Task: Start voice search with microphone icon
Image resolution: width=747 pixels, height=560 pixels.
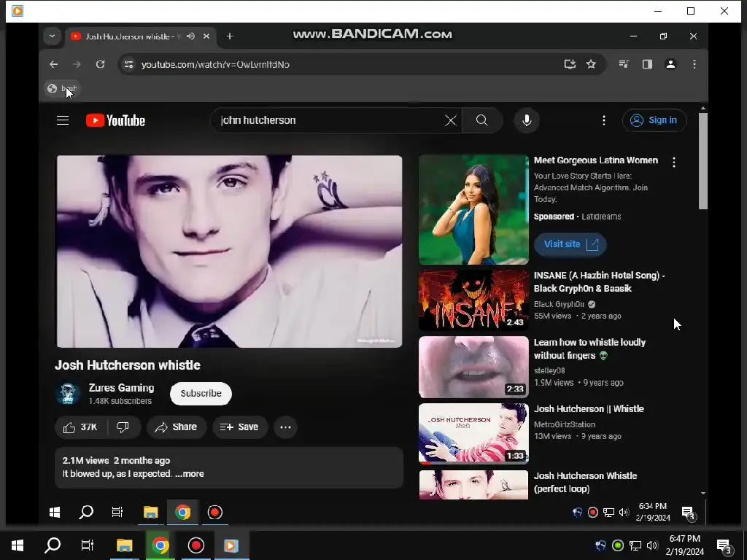Action: pyautogui.click(x=527, y=120)
